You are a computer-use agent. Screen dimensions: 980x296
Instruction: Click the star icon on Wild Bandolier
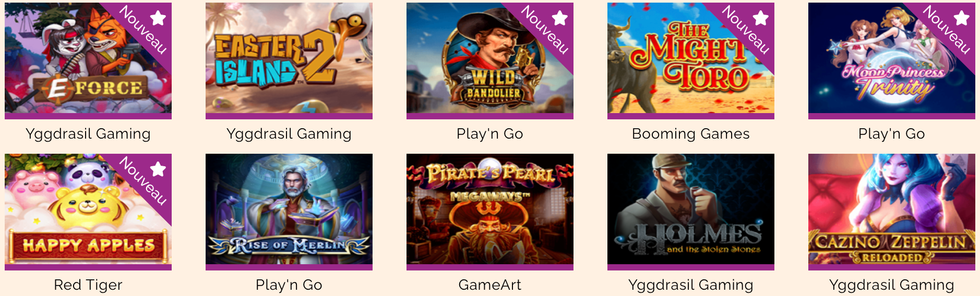pos(560,18)
